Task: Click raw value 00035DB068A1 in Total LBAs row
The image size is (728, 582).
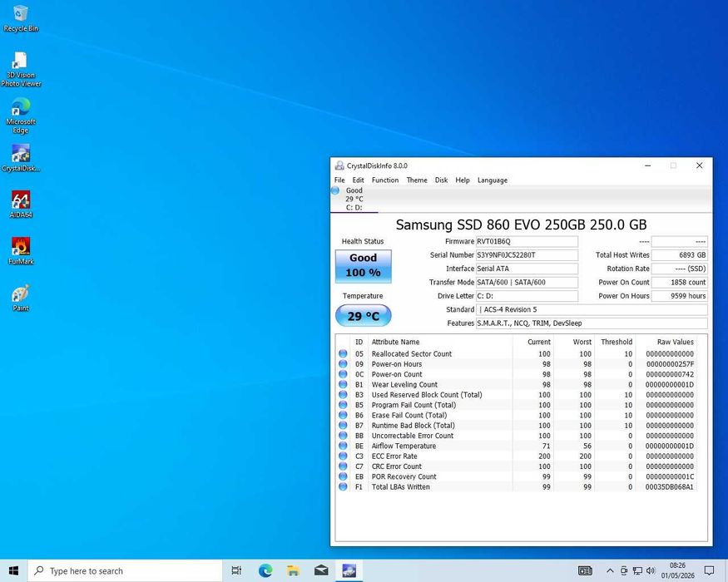Action: [669, 487]
